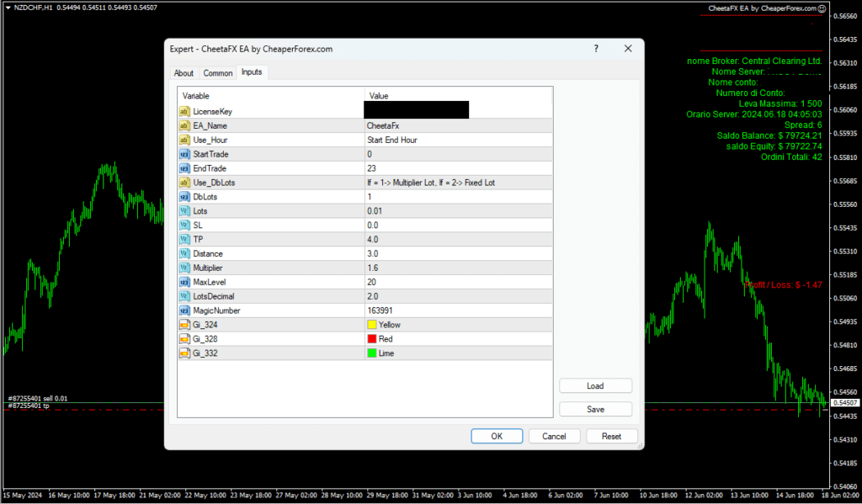The width and height of the screenshot is (862, 504).
Task: Click the color parameter icon beside Gi_328
Action: [x=184, y=339]
